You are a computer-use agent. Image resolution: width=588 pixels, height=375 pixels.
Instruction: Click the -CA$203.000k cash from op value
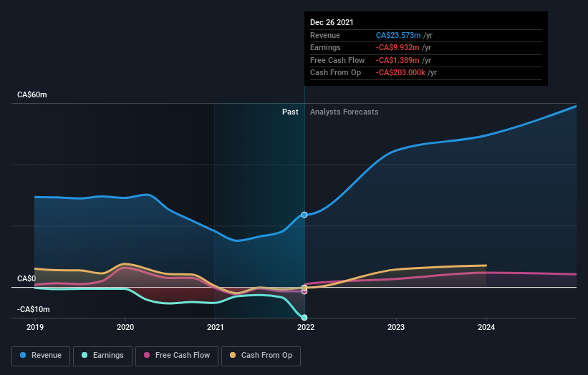[x=400, y=73]
